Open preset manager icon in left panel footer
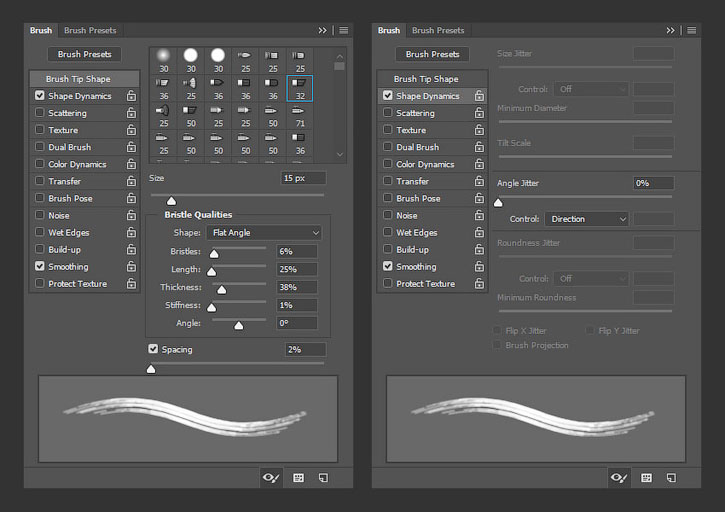The width and height of the screenshot is (725, 512). pyautogui.click(x=299, y=478)
